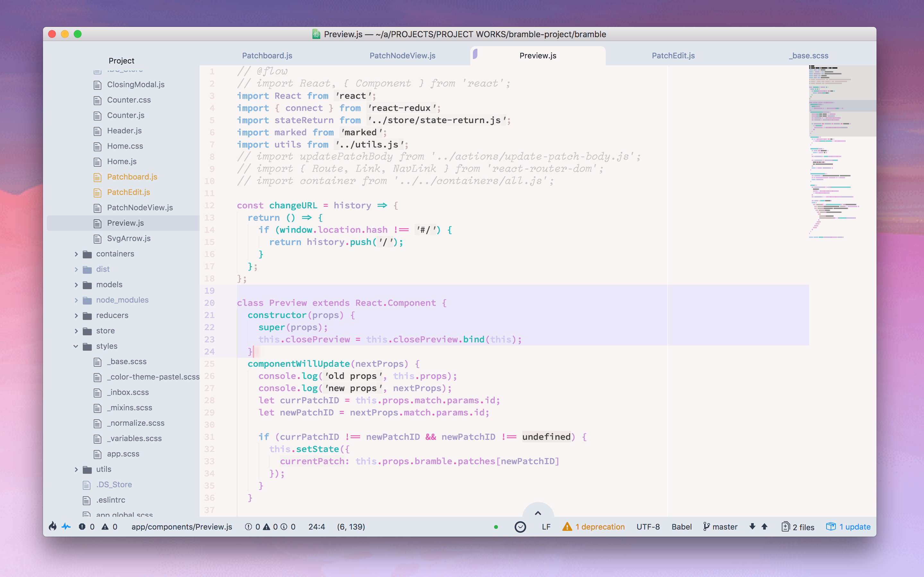The height and width of the screenshot is (577, 924).
Task: Click the clock checkmark status icon
Action: (x=520, y=527)
